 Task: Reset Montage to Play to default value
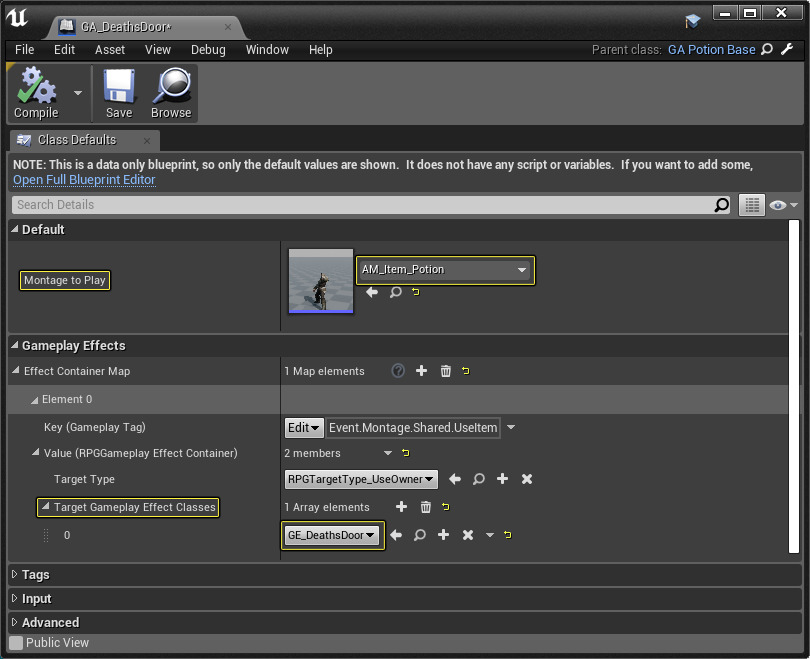(416, 292)
